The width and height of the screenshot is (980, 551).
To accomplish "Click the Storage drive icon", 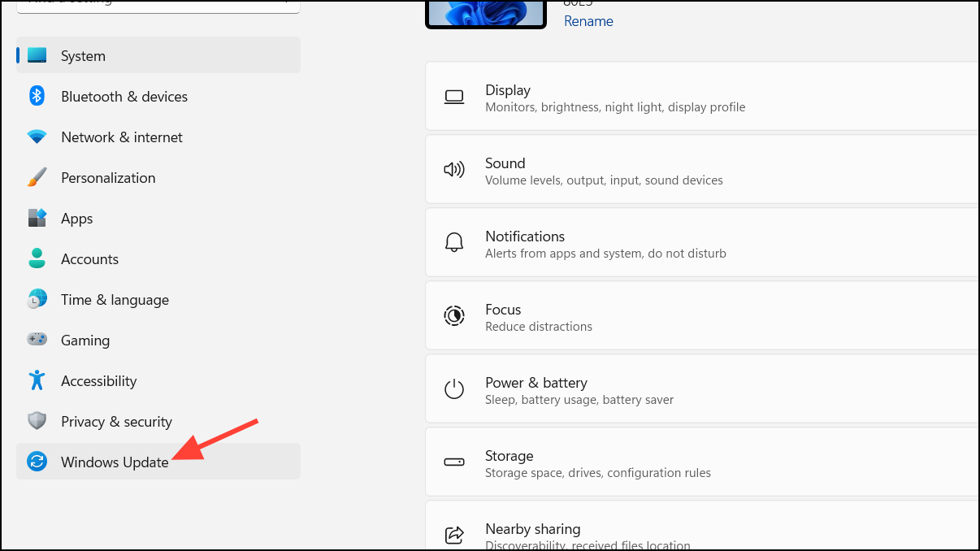I will [454, 462].
